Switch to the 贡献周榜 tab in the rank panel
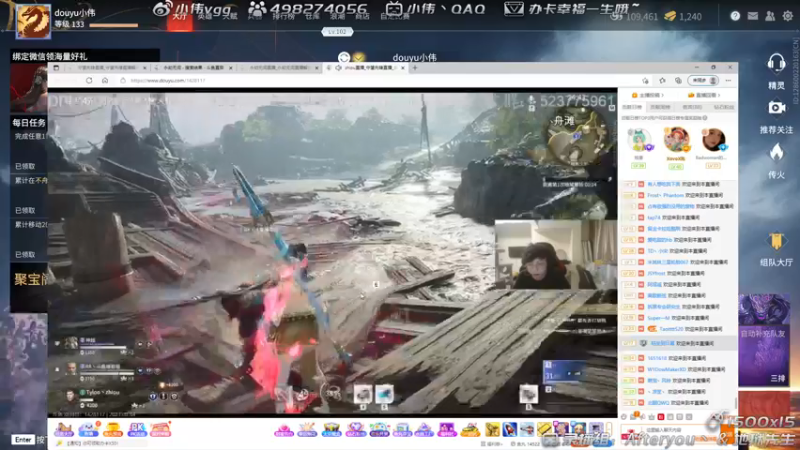This screenshot has width=800, height=450. (660, 107)
